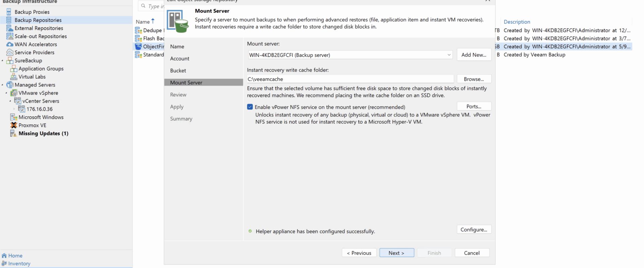This screenshot has width=644, height=268.
Task: Select the Backup Repositories tree item
Action: pyautogui.click(x=66, y=20)
